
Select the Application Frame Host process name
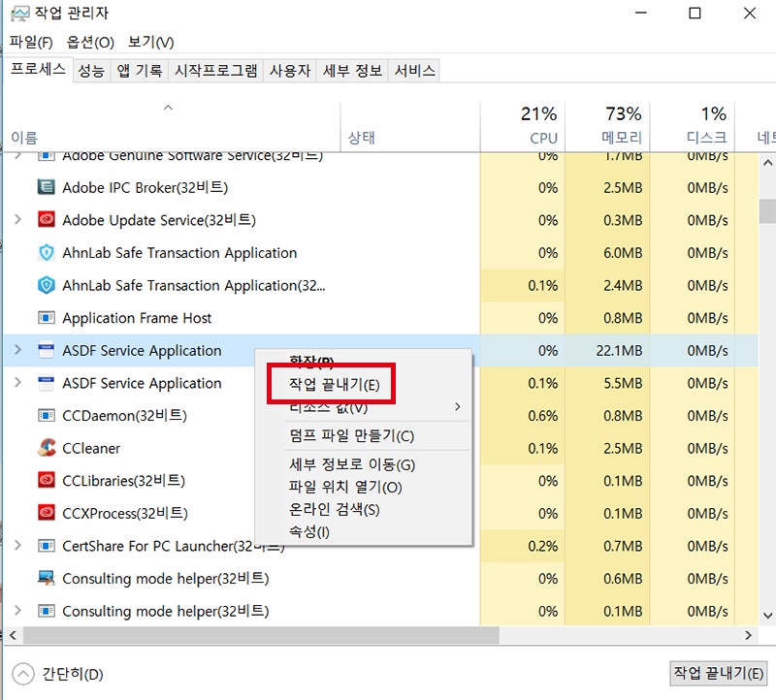tap(137, 318)
